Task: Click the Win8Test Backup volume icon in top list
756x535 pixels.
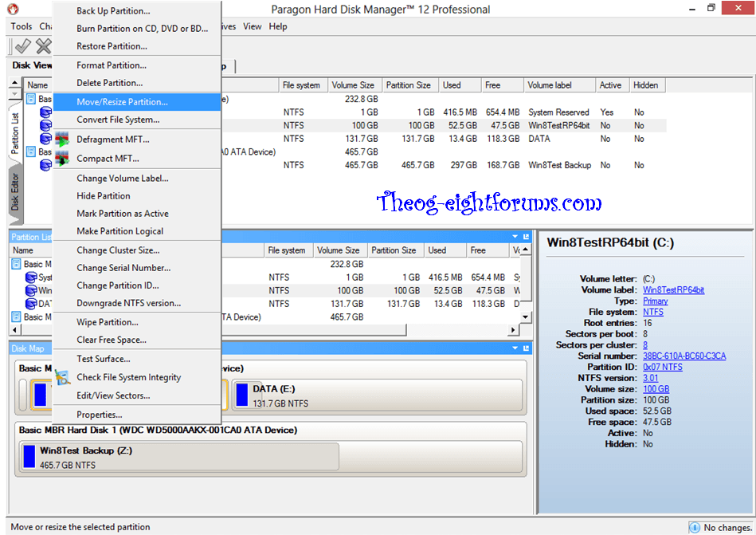Action: tap(45, 166)
